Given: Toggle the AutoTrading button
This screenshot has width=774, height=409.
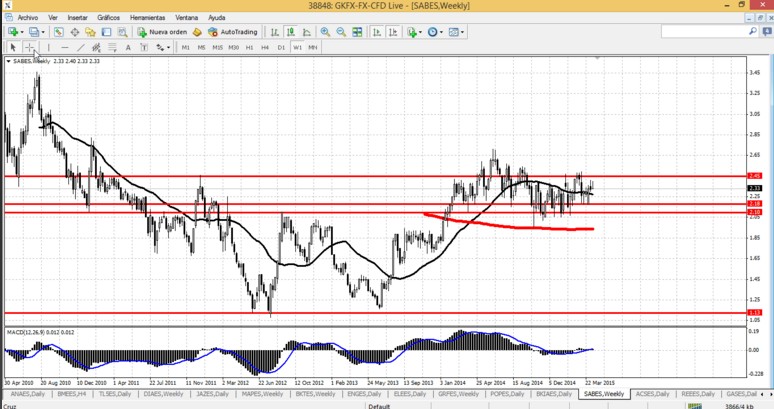Looking at the screenshot, I should [x=233, y=32].
